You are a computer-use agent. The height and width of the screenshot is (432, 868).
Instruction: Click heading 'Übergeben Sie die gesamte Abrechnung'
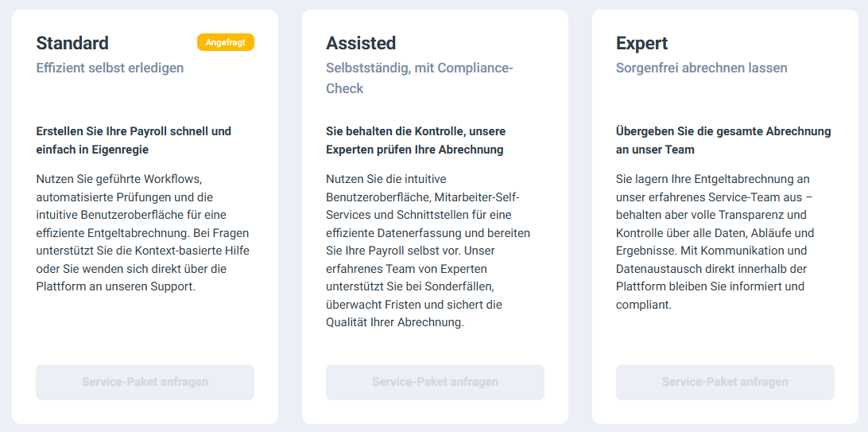click(723, 131)
